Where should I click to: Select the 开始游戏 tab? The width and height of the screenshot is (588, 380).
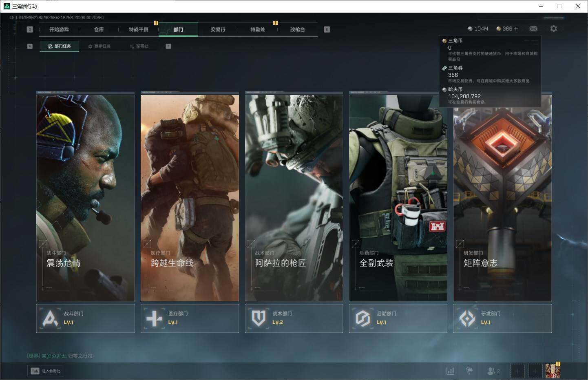coord(59,29)
